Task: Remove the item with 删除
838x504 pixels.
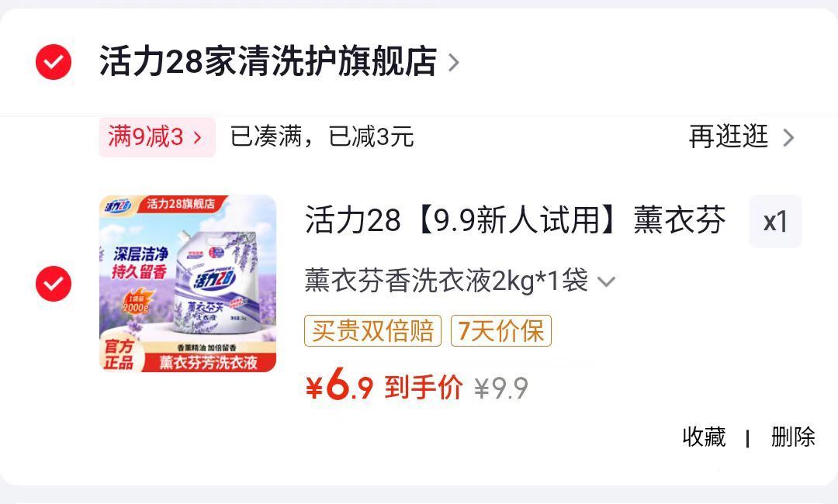Action: pos(793,437)
